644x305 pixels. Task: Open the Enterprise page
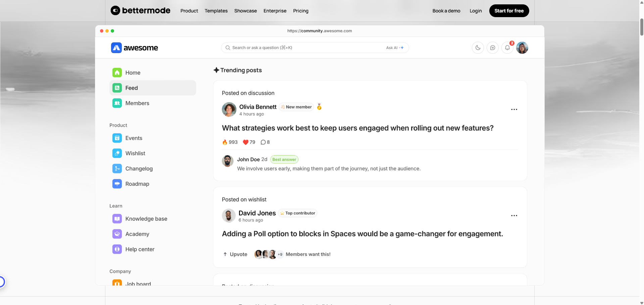click(x=275, y=11)
